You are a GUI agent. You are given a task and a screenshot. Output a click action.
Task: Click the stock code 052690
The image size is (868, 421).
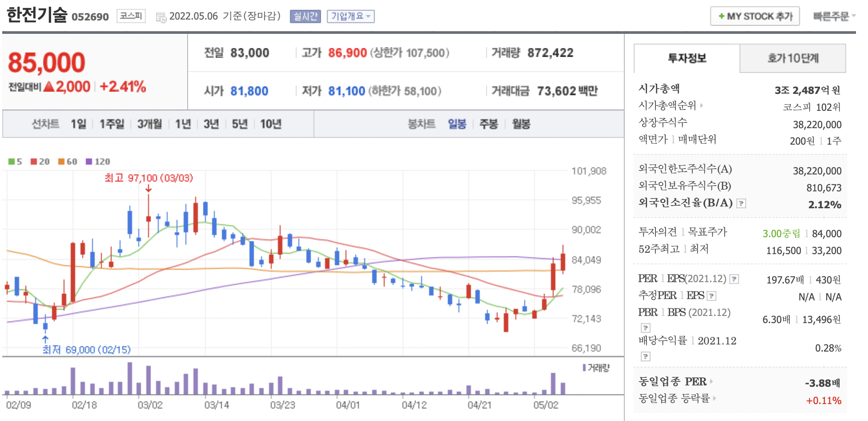coord(90,17)
